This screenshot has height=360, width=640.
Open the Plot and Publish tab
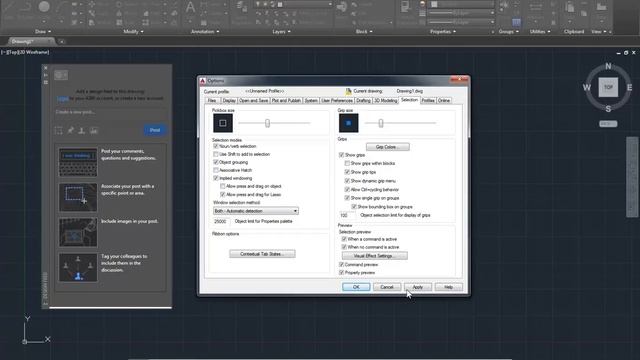286,100
